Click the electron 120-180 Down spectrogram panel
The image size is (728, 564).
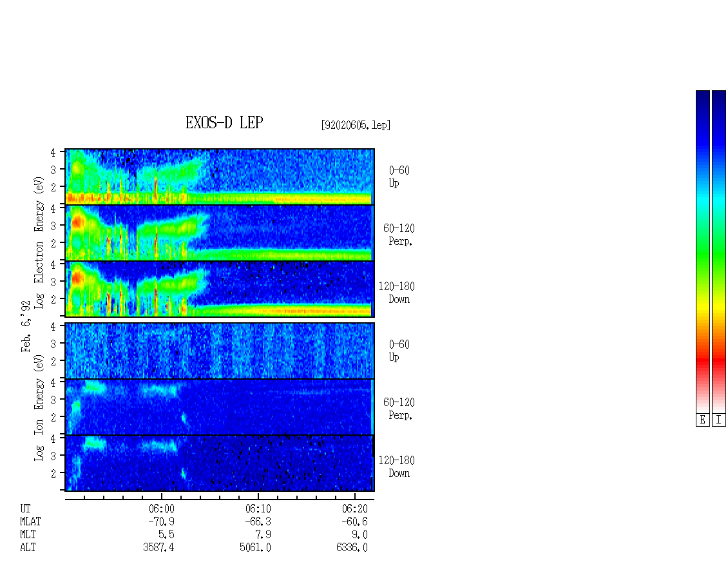coord(220,289)
